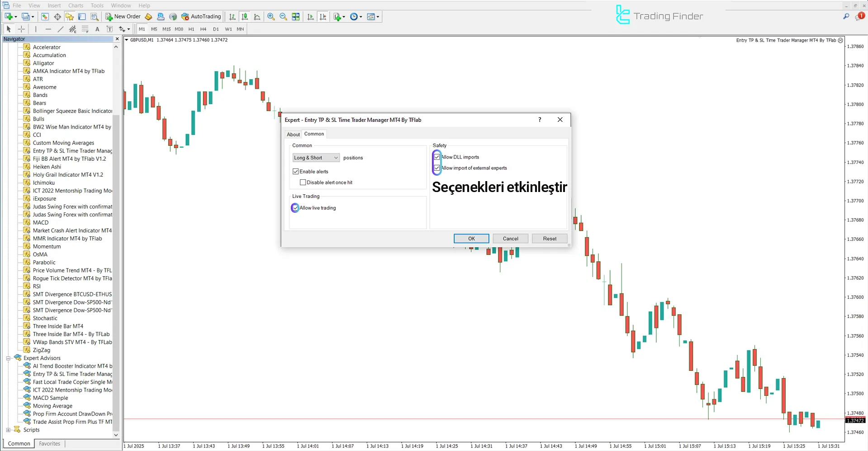Switch to the About tab
Viewport: 868px width, 451px height.
293,134
